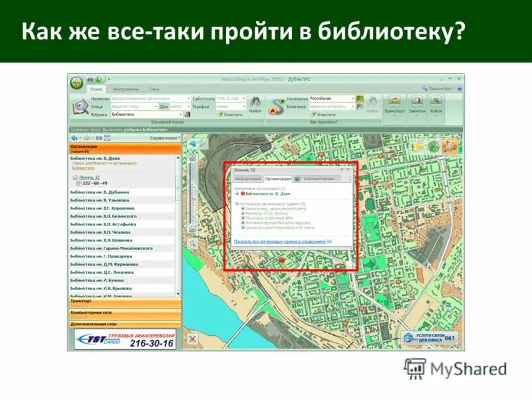Open the Параметры menu
The width and height of the screenshot is (532, 399).
click(x=438, y=88)
